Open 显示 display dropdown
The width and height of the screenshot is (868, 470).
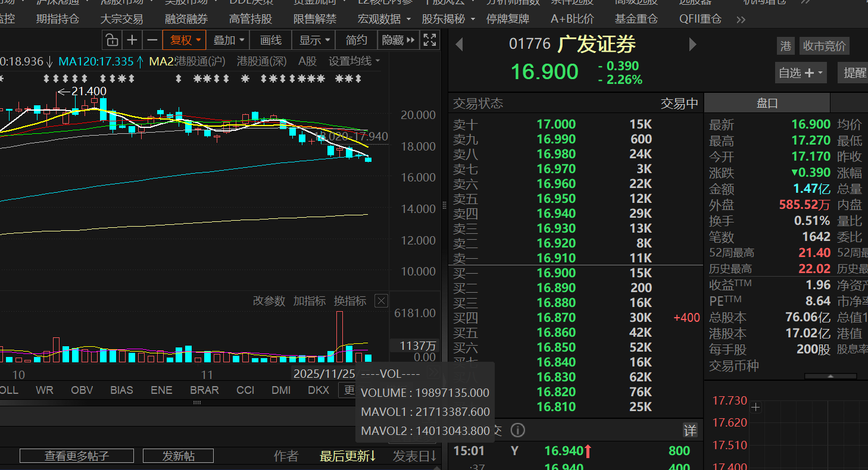[x=314, y=40]
